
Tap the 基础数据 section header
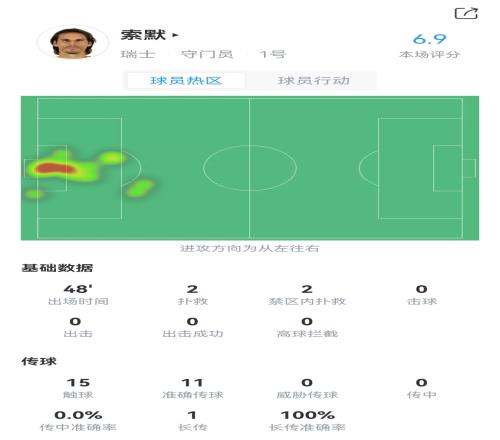click(x=57, y=268)
